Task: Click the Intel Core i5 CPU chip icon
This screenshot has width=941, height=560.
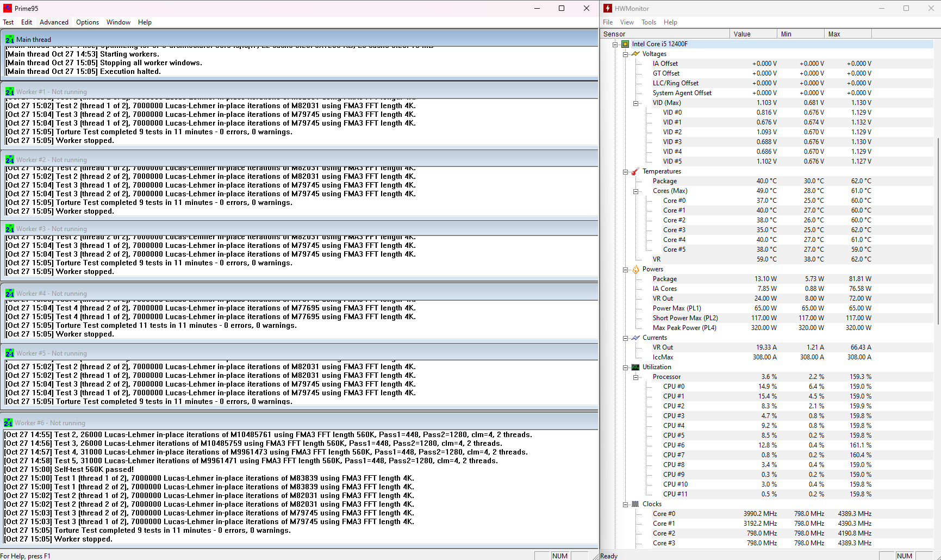Action: pyautogui.click(x=625, y=44)
